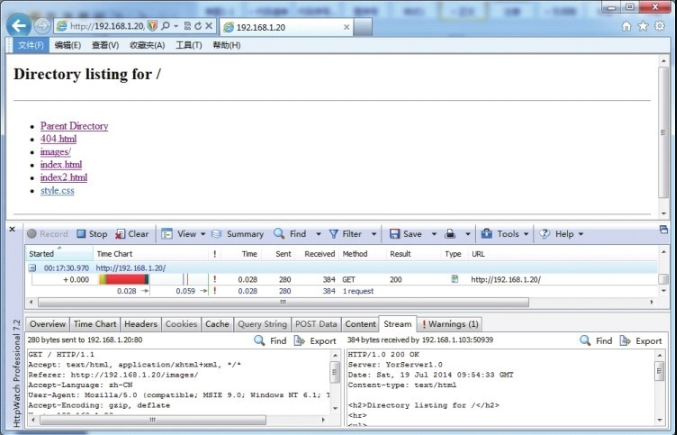Click the browser Forward arrow button

pyautogui.click(x=42, y=26)
